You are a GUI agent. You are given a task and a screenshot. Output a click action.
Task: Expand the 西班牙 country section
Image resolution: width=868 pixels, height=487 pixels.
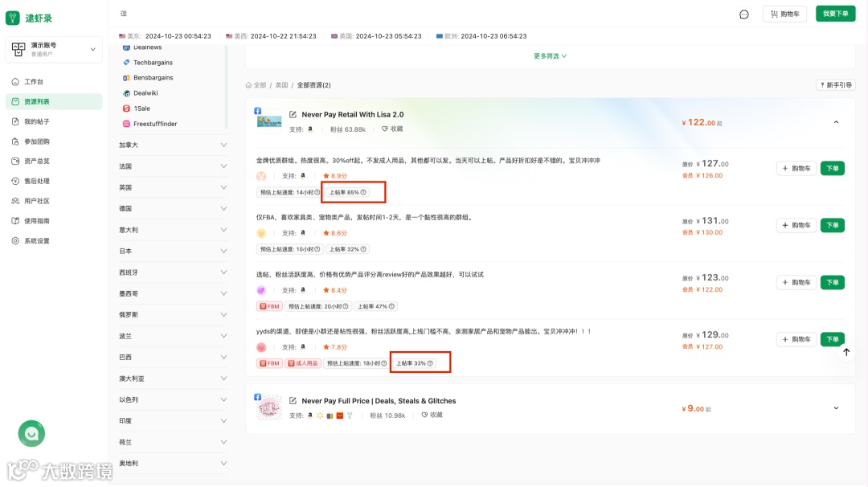tap(173, 272)
